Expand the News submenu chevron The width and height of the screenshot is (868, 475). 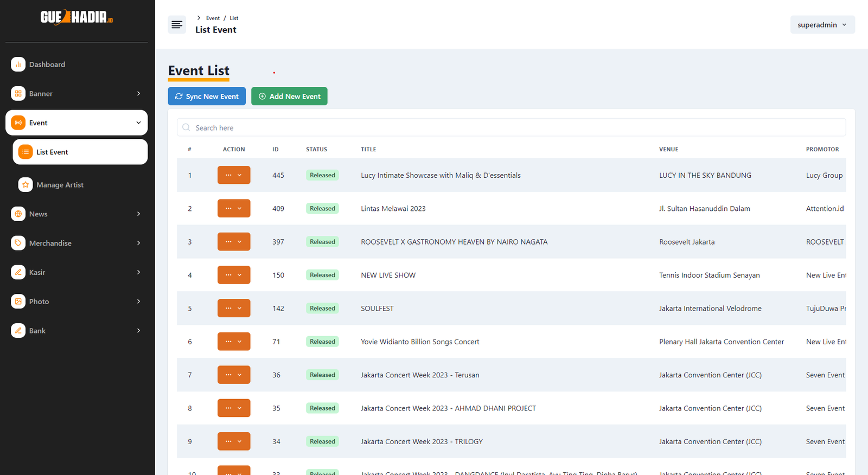click(x=138, y=214)
